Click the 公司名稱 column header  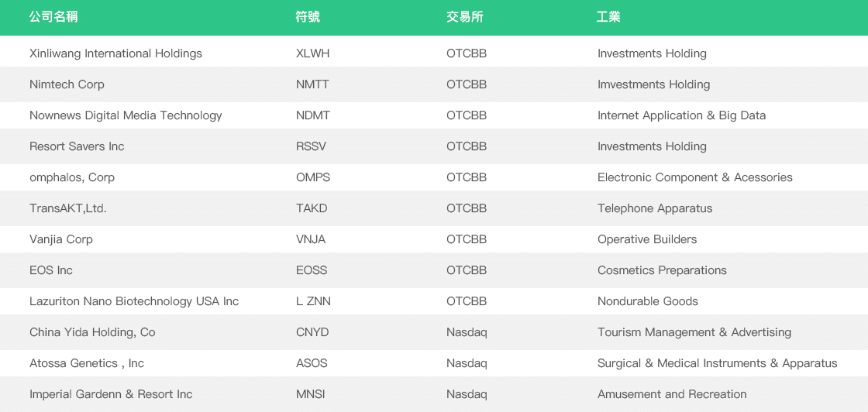pos(53,17)
